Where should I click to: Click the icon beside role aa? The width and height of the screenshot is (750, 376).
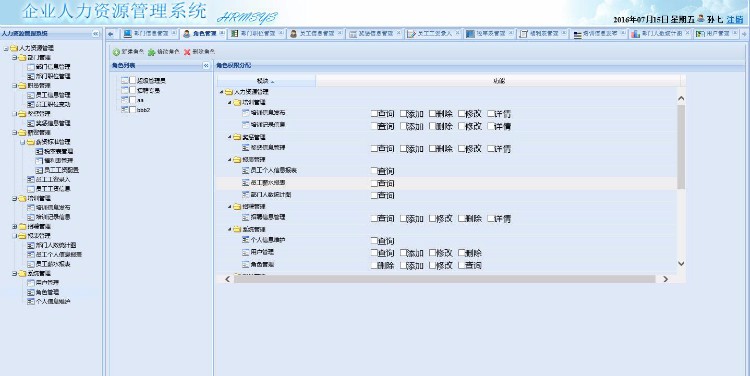[x=125, y=100]
